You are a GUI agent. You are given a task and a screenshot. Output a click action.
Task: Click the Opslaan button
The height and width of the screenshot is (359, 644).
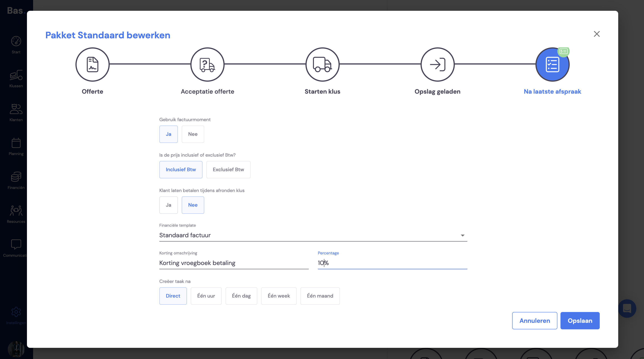point(580,320)
